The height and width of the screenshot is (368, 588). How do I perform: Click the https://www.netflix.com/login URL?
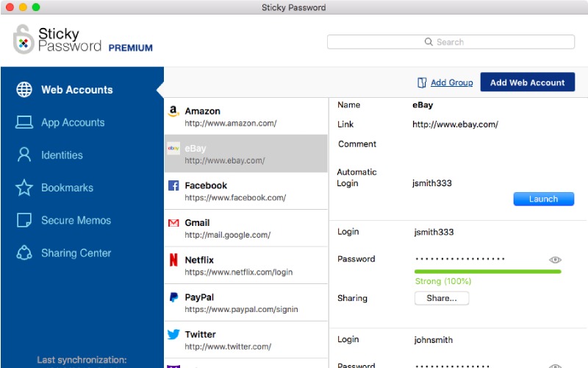(x=238, y=272)
